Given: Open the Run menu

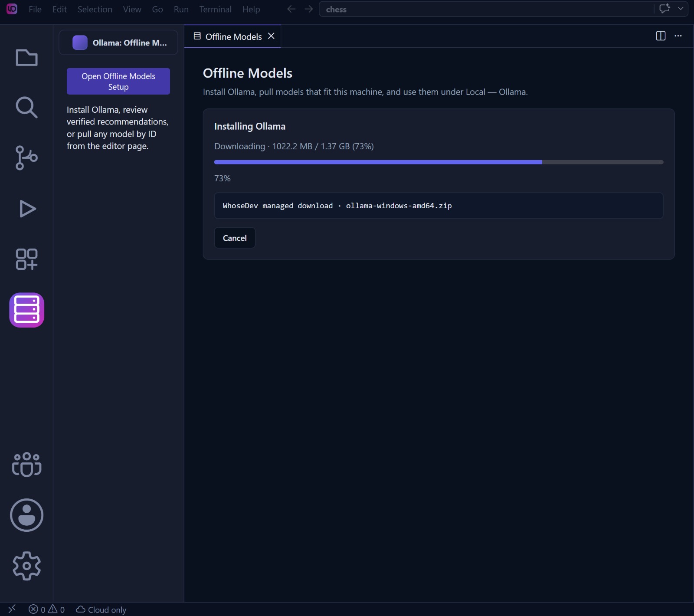Looking at the screenshot, I should click(181, 9).
